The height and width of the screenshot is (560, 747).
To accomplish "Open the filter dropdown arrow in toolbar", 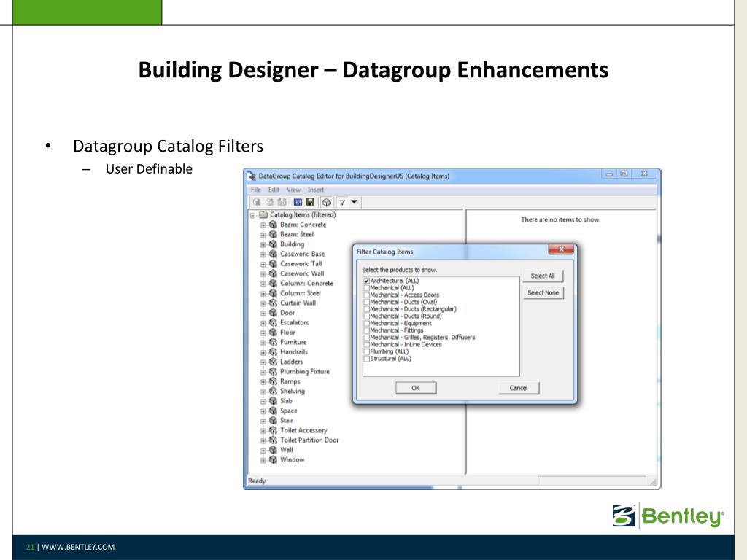I will [x=355, y=202].
